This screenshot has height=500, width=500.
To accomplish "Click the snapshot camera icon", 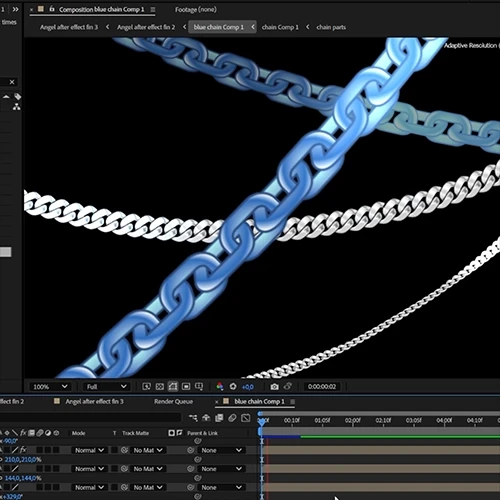I will (274, 387).
